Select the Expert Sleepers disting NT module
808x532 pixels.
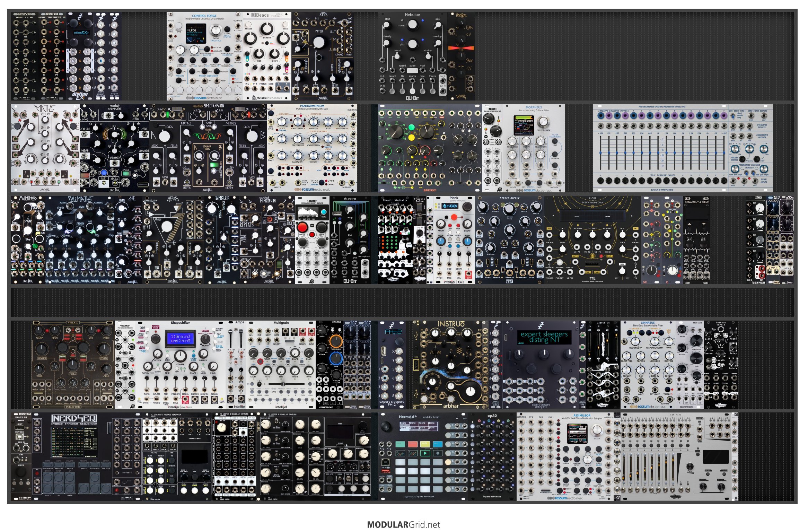pyautogui.click(x=541, y=365)
